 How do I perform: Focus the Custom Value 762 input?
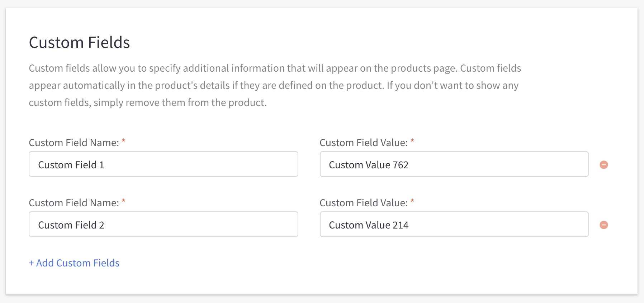pos(454,164)
